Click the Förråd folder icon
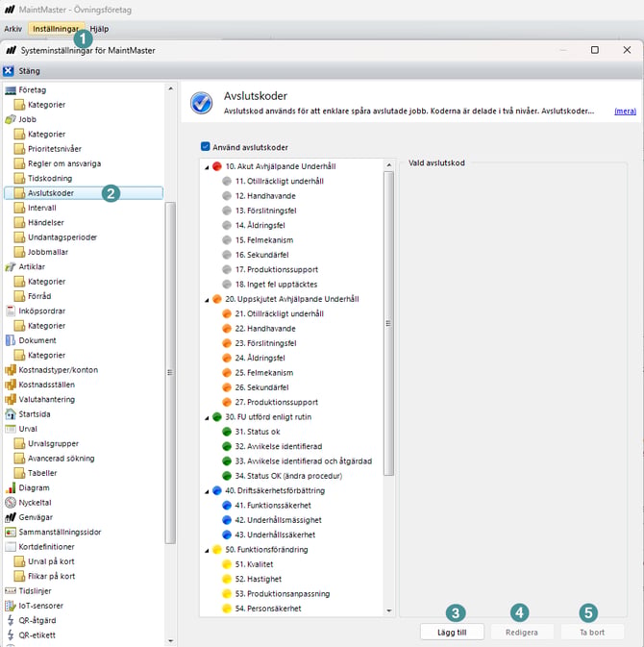 click(x=19, y=296)
